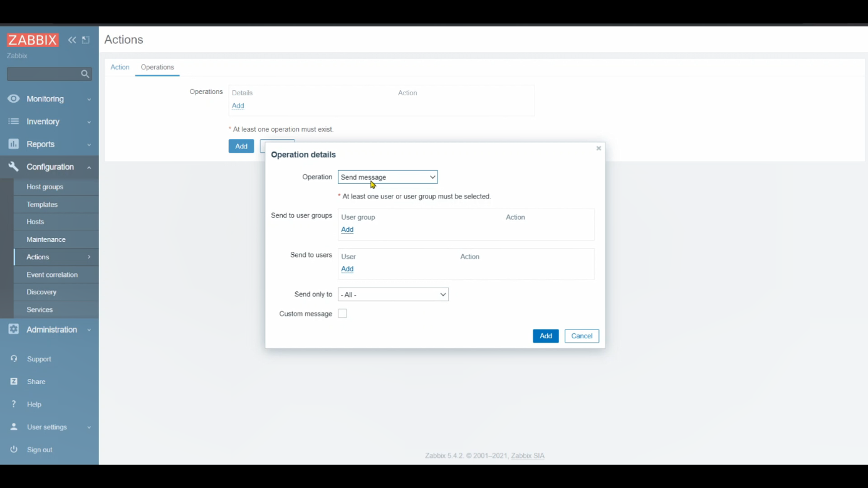Click the Help question mark icon
This screenshot has height=488, width=868.
(14, 404)
